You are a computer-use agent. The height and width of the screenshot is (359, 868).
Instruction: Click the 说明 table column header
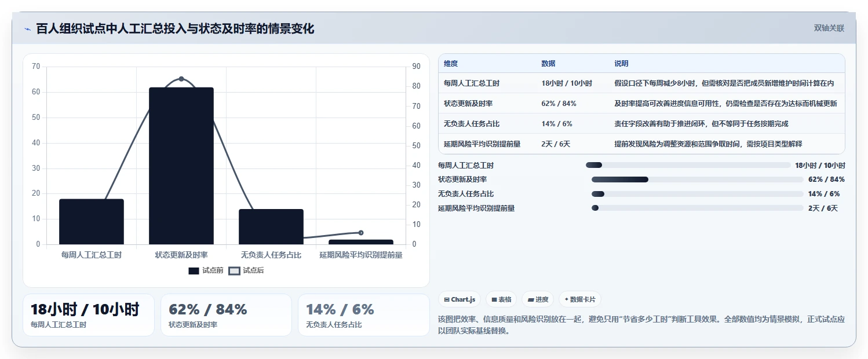[621, 64]
